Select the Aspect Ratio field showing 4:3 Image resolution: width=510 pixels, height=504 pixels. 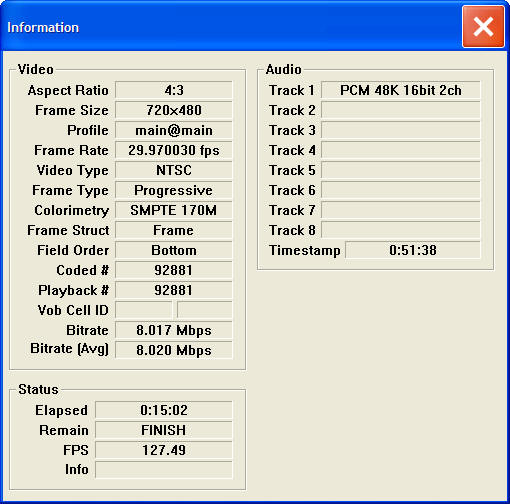[x=174, y=90]
